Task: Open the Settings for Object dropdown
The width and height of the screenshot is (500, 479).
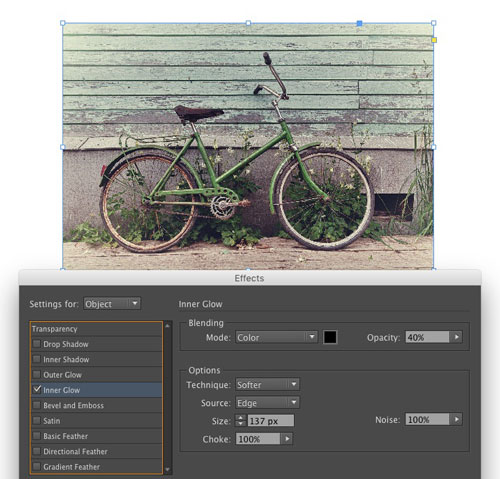Action: (x=112, y=304)
